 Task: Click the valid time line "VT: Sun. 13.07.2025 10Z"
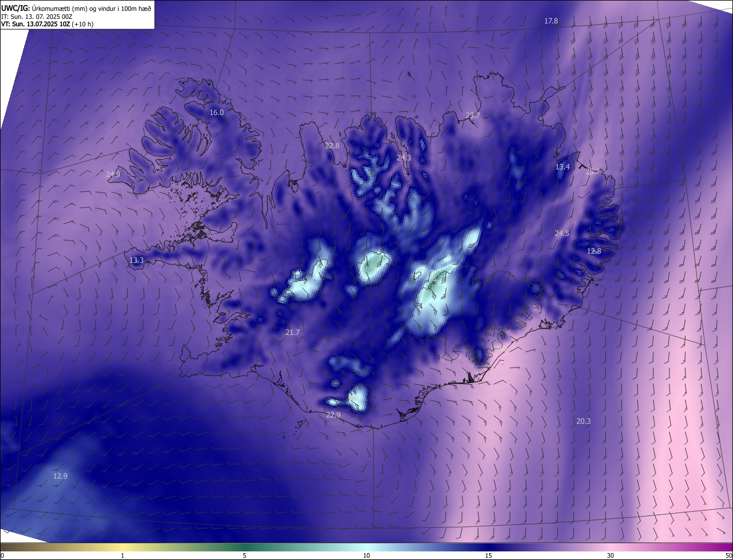[x=36, y=25]
